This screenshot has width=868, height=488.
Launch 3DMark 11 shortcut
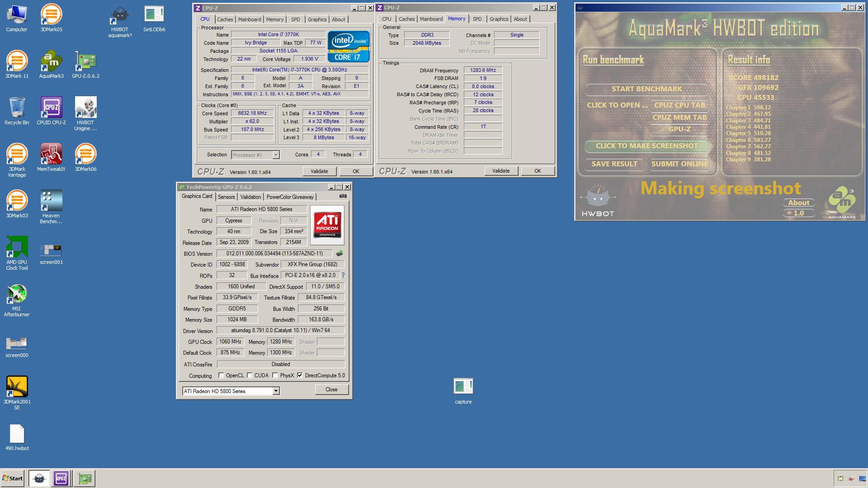[x=17, y=65]
